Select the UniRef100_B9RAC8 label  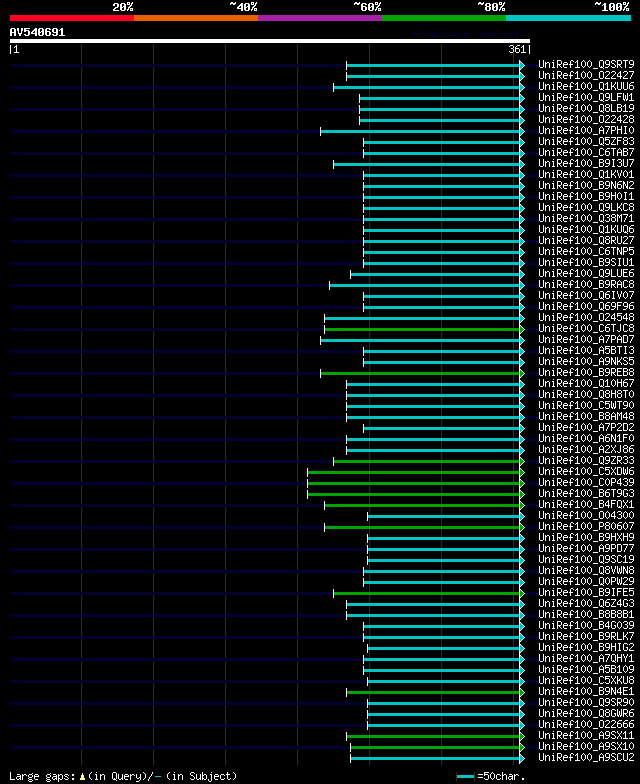pyautogui.click(x=586, y=284)
